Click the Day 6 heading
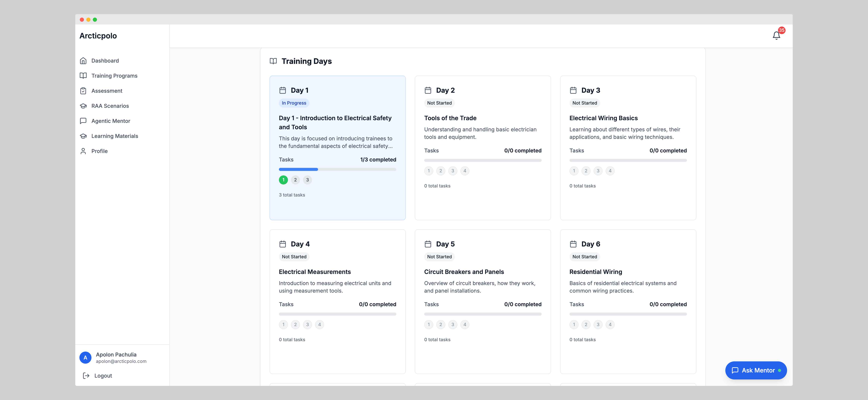The height and width of the screenshot is (400, 868). click(x=590, y=244)
